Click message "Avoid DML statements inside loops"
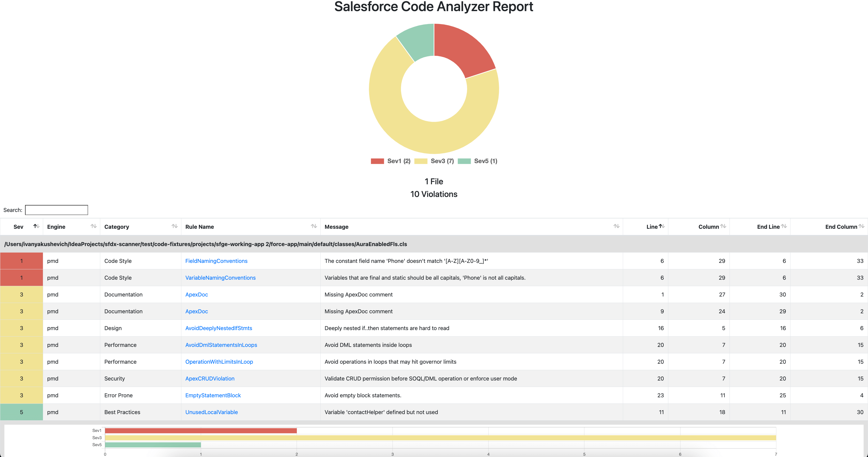Image resolution: width=868 pixels, height=457 pixels. pos(368,345)
